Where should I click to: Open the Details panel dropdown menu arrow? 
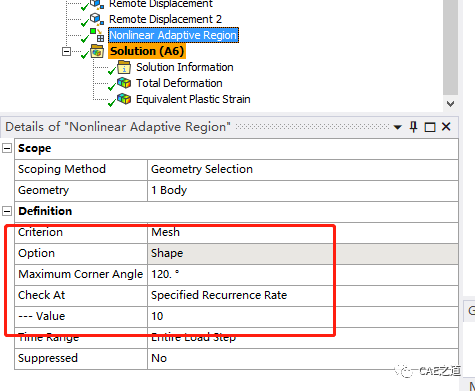[x=397, y=127]
